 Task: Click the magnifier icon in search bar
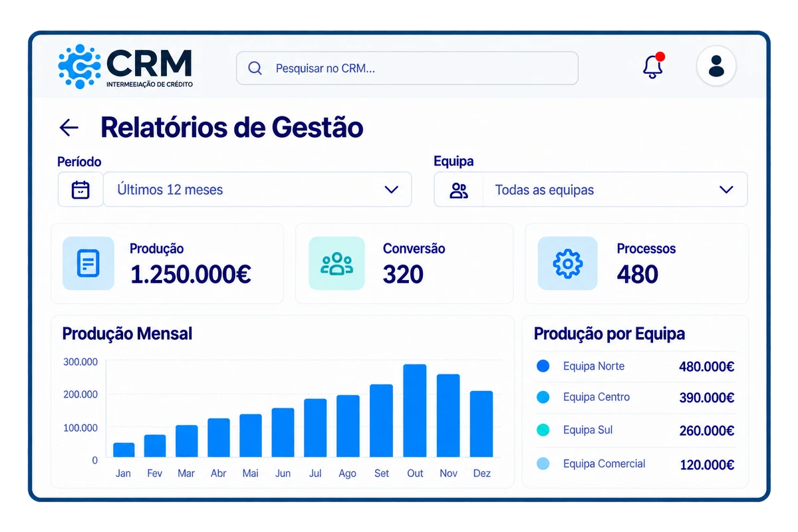(x=255, y=68)
